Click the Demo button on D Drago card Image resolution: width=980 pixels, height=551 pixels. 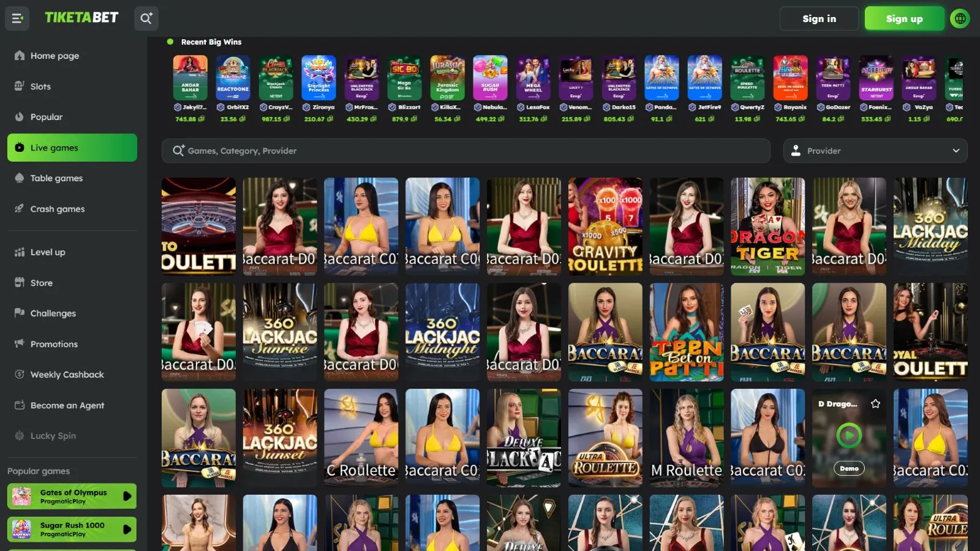[849, 468]
